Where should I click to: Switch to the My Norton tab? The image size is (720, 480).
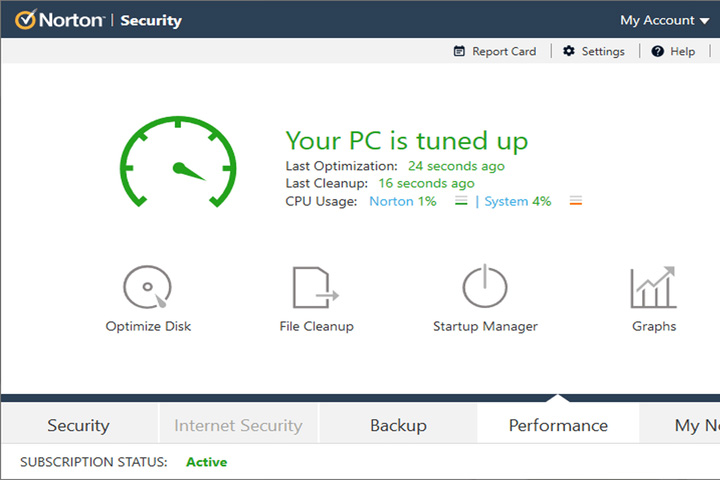pos(680,425)
